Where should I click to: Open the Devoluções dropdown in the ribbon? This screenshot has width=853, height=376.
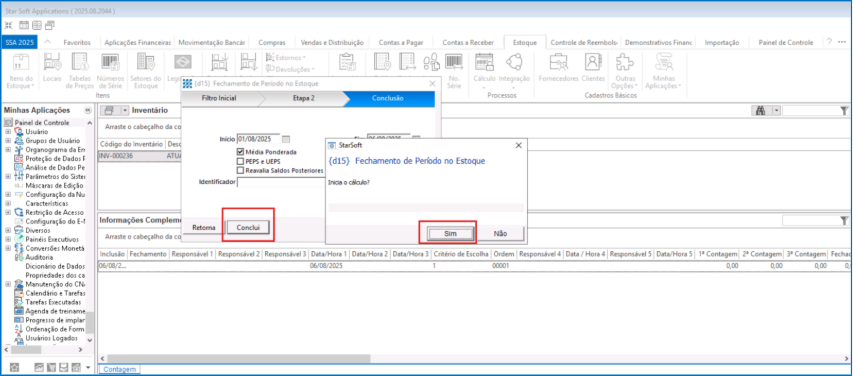coord(289,69)
